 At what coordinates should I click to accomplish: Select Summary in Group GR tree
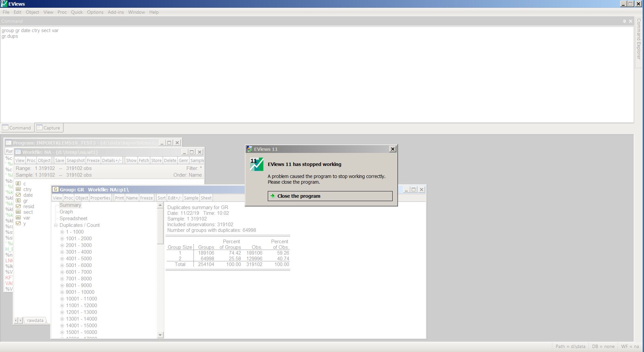pos(70,205)
